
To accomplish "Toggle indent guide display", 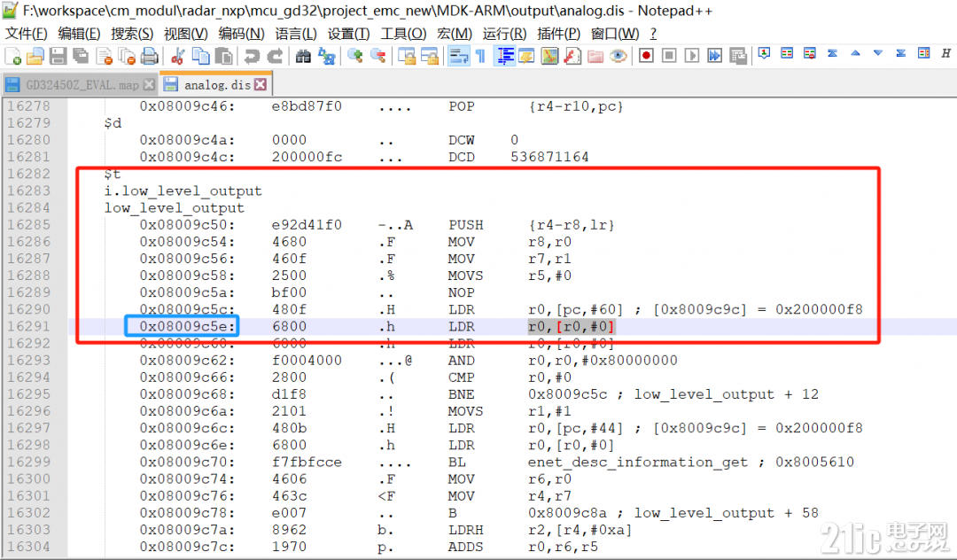I will (x=504, y=56).
